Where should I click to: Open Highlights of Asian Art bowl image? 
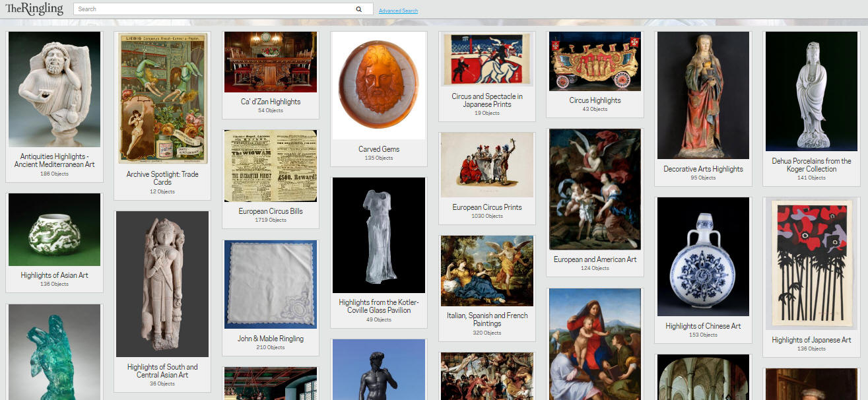(54, 230)
